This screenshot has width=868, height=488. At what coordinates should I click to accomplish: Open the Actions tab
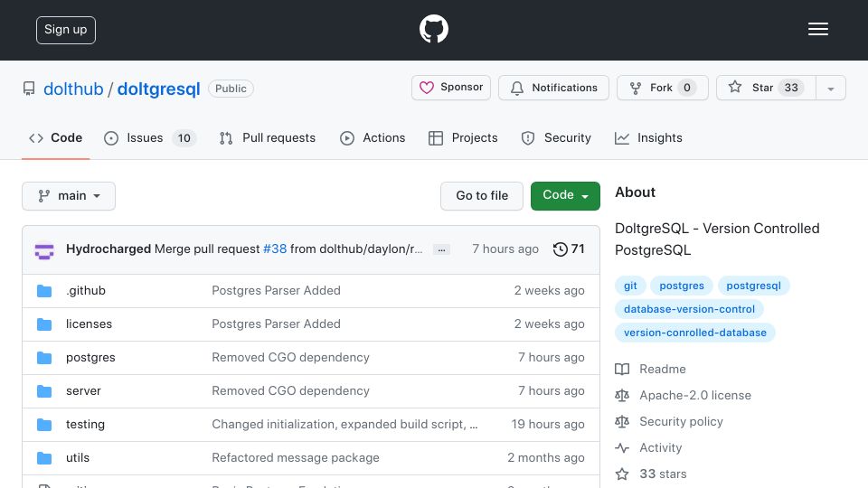coord(373,137)
